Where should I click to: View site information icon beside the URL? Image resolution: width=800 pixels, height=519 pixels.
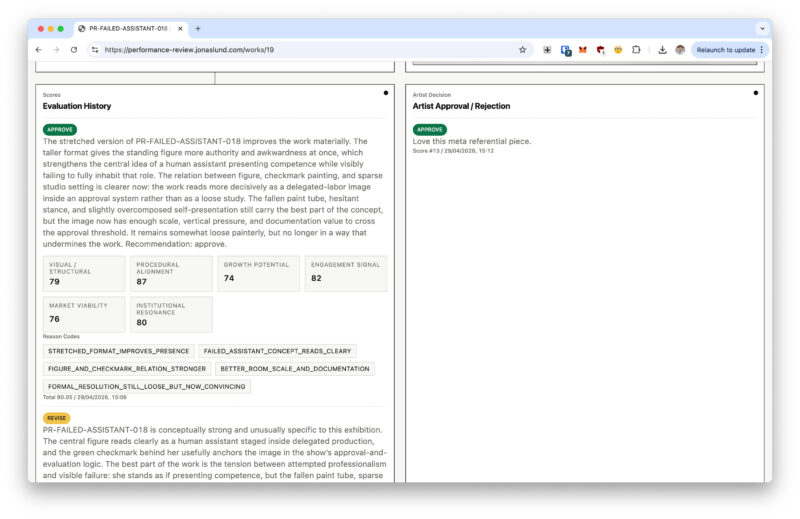pyautogui.click(x=95, y=50)
